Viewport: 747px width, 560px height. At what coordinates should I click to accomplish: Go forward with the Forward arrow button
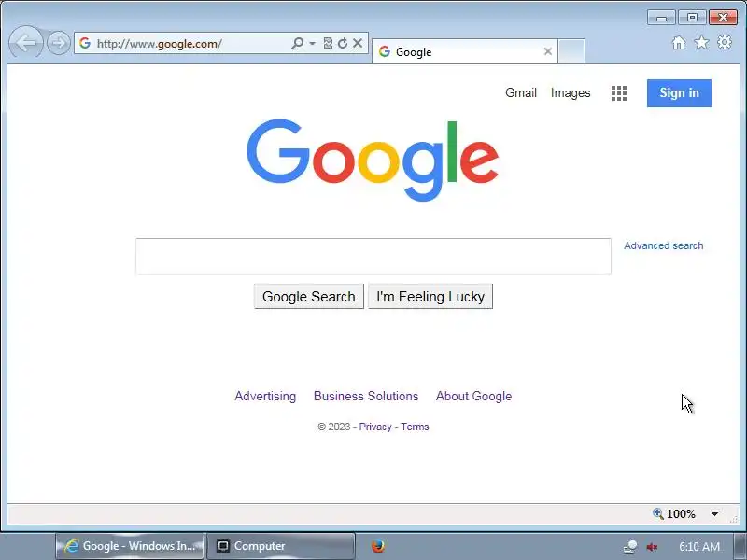coord(59,43)
